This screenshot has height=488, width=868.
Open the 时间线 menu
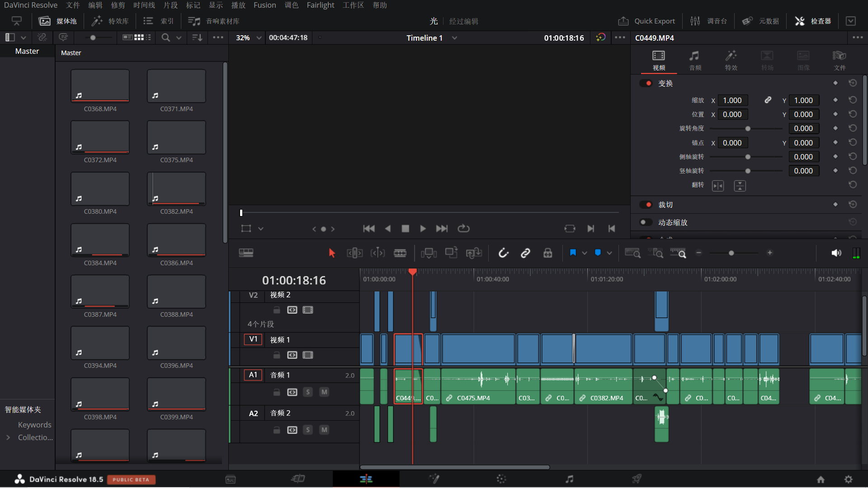pyautogui.click(x=144, y=5)
